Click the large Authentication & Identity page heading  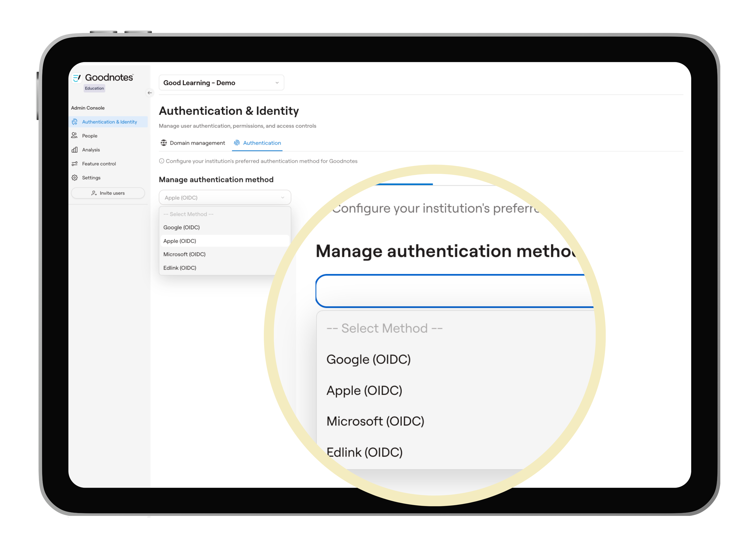pos(229,111)
